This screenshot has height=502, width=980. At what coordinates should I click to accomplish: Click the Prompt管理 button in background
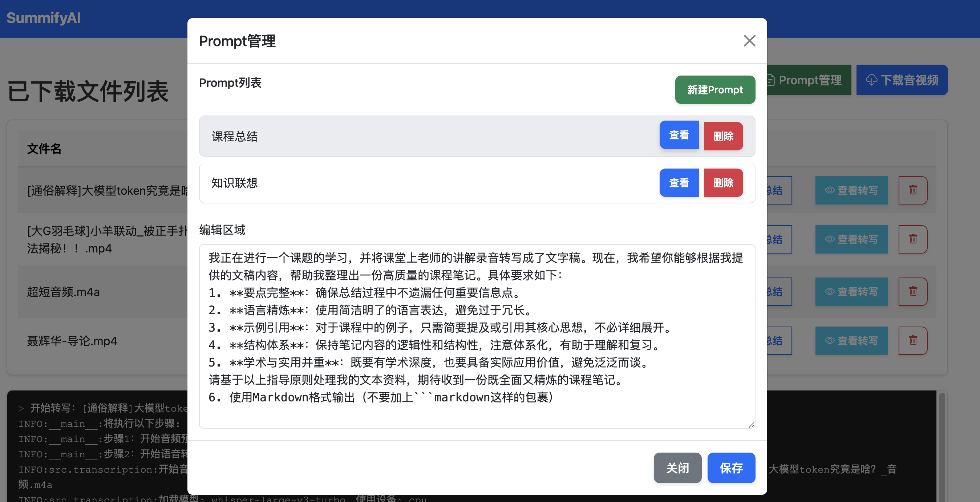coord(809,80)
